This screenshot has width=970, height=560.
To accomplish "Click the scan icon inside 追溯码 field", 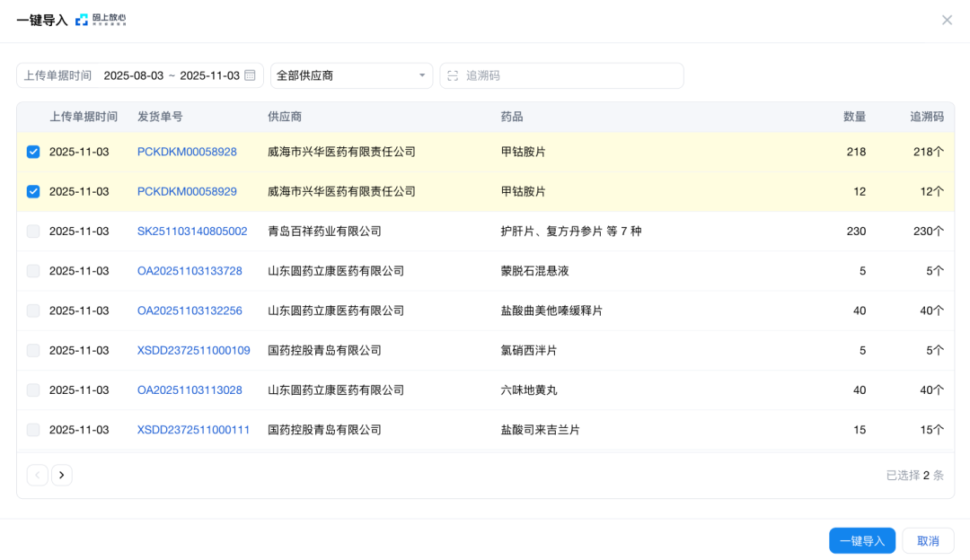I will tap(452, 75).
